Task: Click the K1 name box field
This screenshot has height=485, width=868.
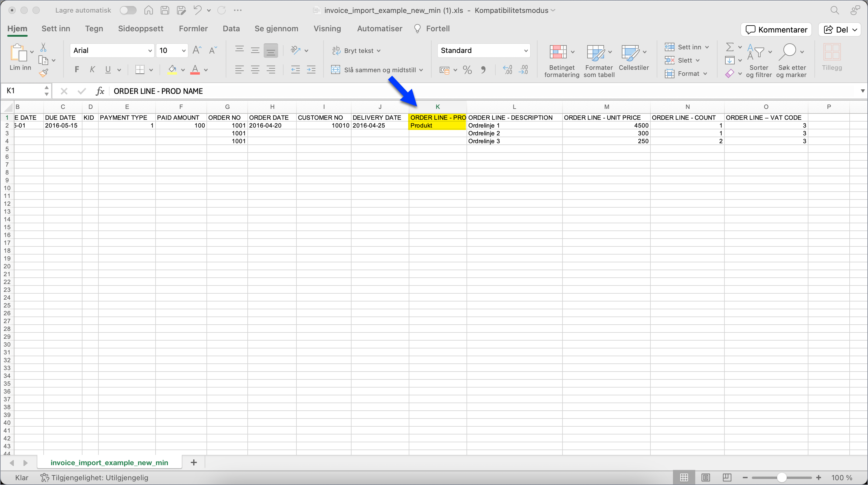Action: click(23, 91)
